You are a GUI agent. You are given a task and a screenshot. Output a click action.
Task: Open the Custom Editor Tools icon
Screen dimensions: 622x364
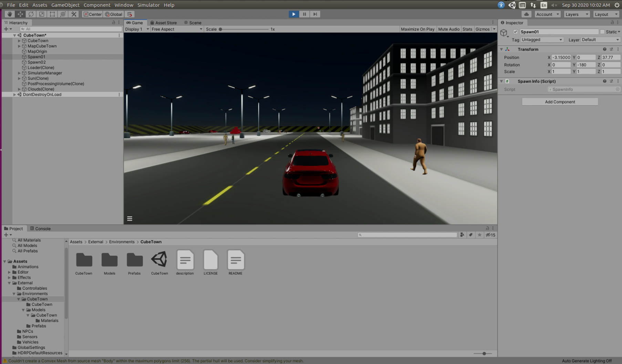(74, 14)
